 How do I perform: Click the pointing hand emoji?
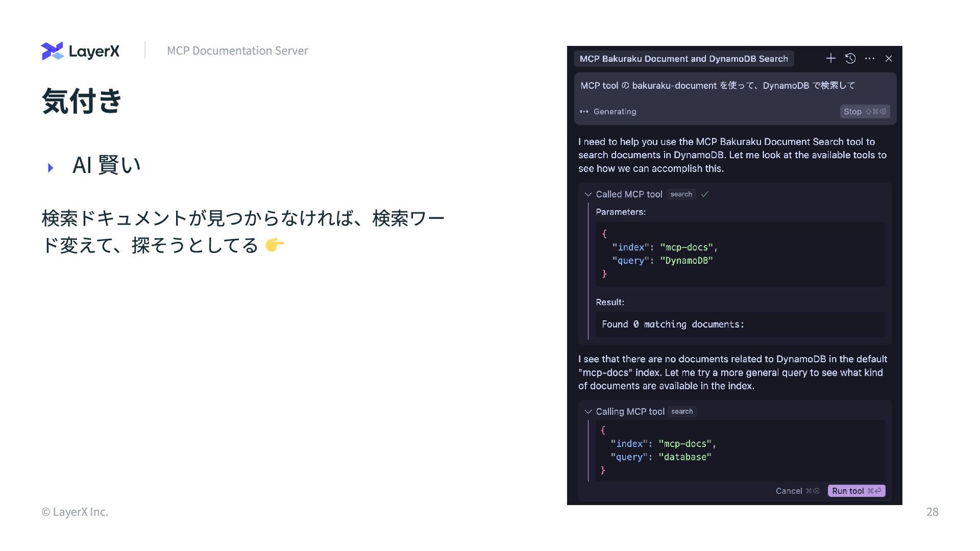275,245
